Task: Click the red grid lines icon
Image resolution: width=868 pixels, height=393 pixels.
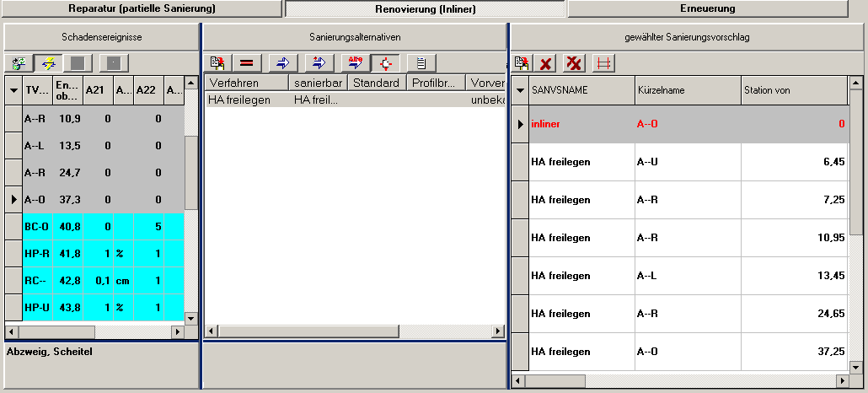Action: click(x=603, y=63)
